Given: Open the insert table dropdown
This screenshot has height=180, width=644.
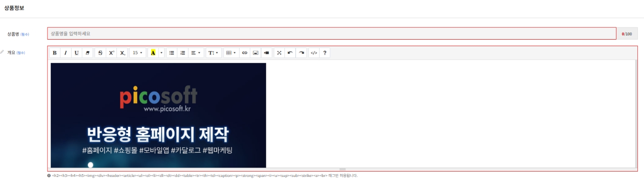Looking at the screenshot, I should coord(231,53).
